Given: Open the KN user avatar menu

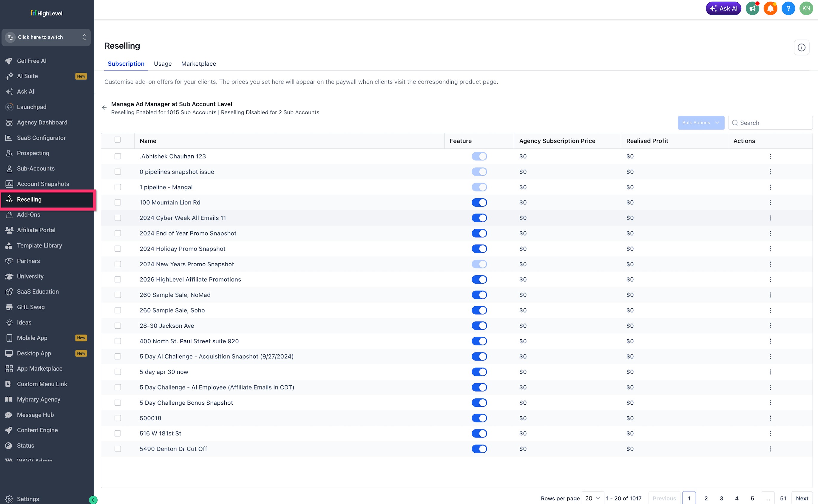Looking at the screenshot, I should coord(806,9).
